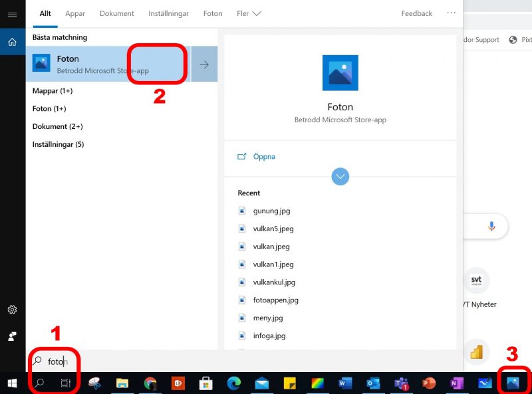The image size is (532, 394).
Task: Open the Windows Start button
Action: pos(12,383)
